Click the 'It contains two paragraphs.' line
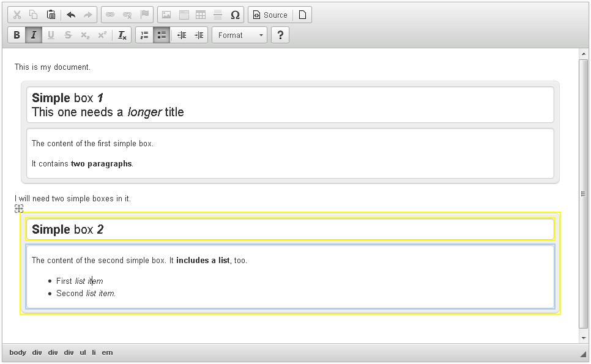591x364 pixels. (82, 164)
